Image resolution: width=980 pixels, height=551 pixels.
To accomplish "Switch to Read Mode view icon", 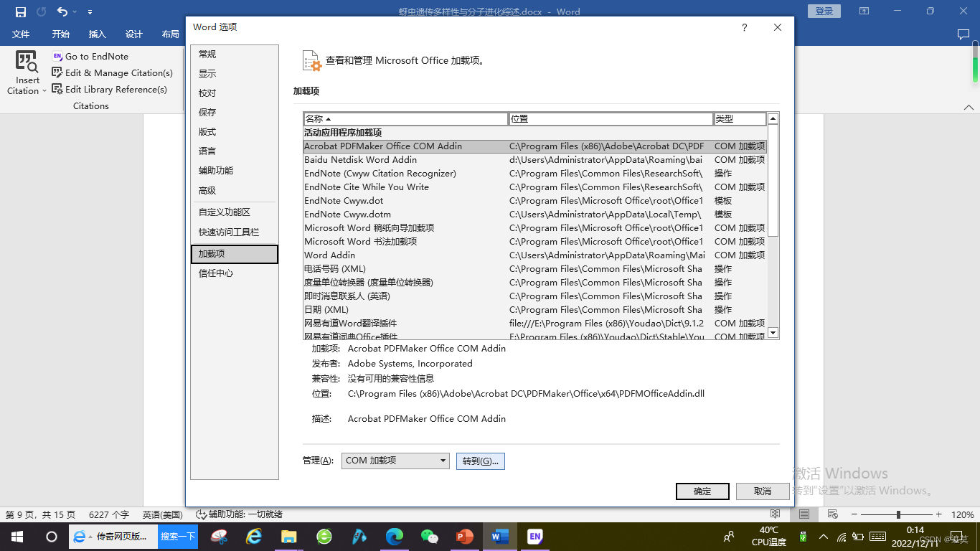I will point(775,514).
